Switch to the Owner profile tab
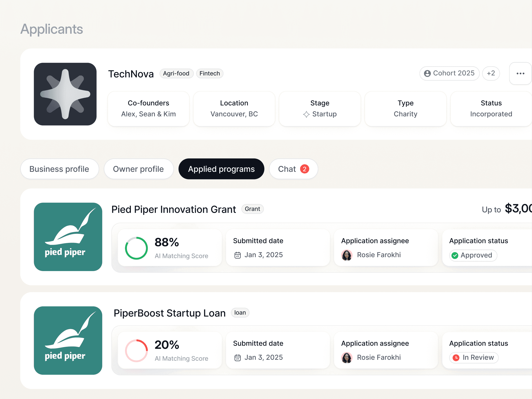532x399 pixels. [138, 169]
